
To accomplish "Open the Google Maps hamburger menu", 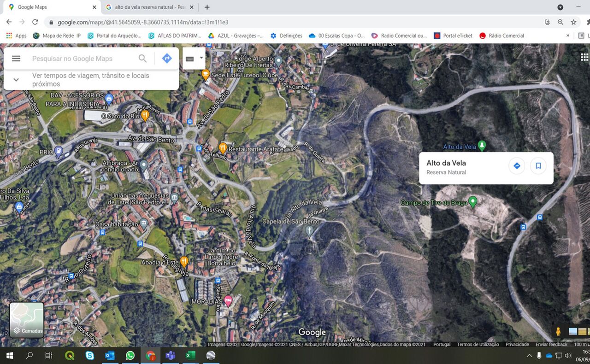I will pyautogui.click(x=16, y=59).
